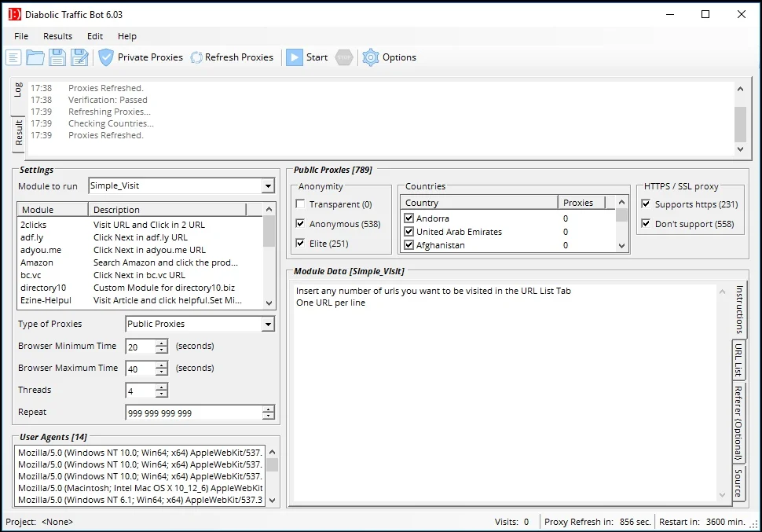Open Private Proxies shield icon
Image resolution: width=762 pixels, height=532 pixels.
105,57
